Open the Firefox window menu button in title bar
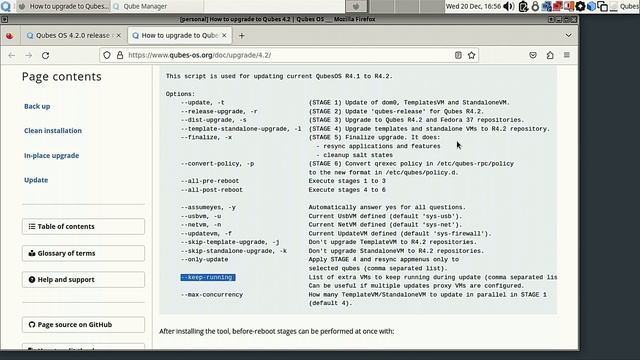Viewport: 640px width, 360px height. point(4,19)
